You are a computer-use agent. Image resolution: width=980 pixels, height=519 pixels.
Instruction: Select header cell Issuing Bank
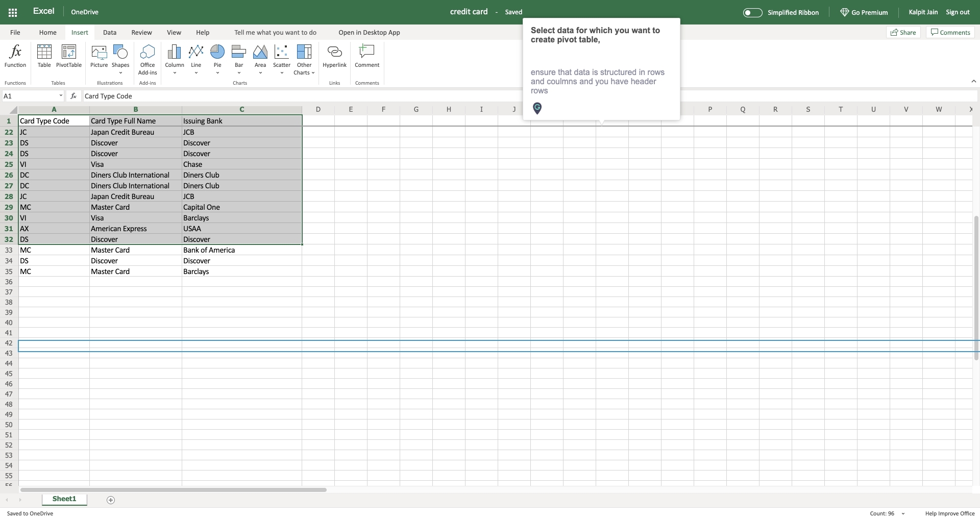pos(241,121)
